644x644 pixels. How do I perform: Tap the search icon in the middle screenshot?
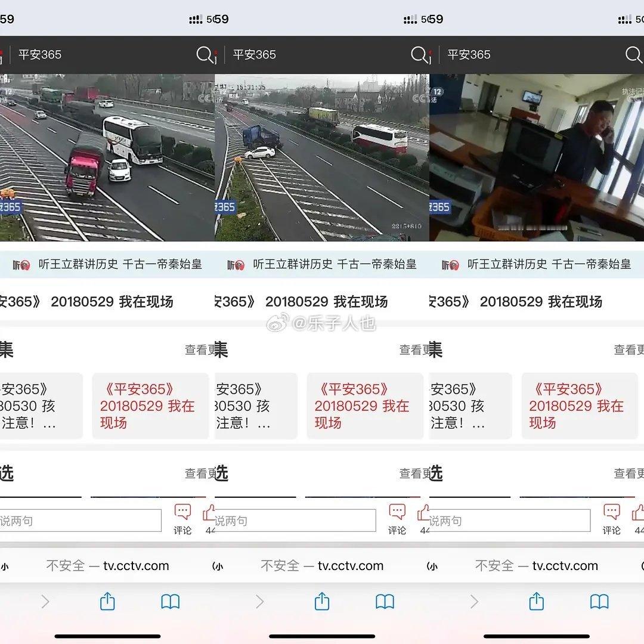click(x=419, y=54)
